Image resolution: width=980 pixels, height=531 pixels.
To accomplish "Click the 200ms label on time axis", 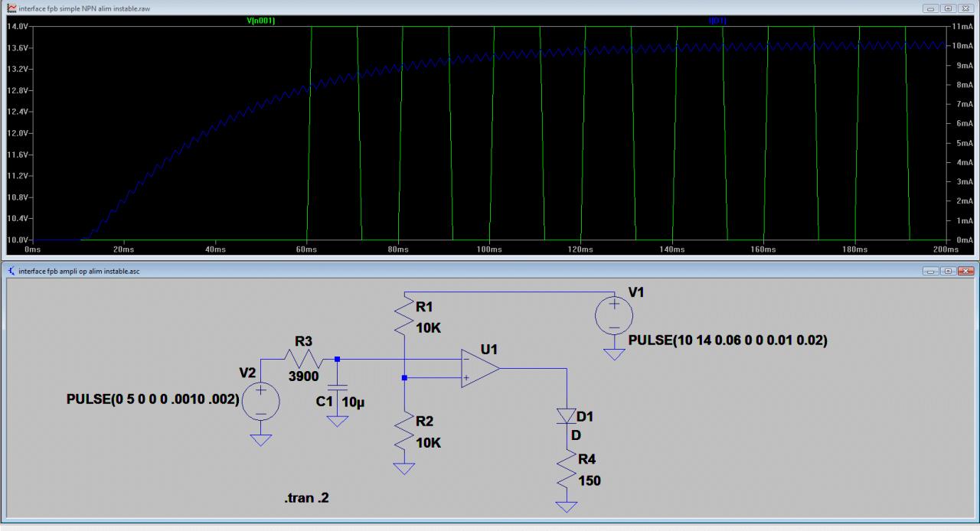I will click(x=946, y=249).
